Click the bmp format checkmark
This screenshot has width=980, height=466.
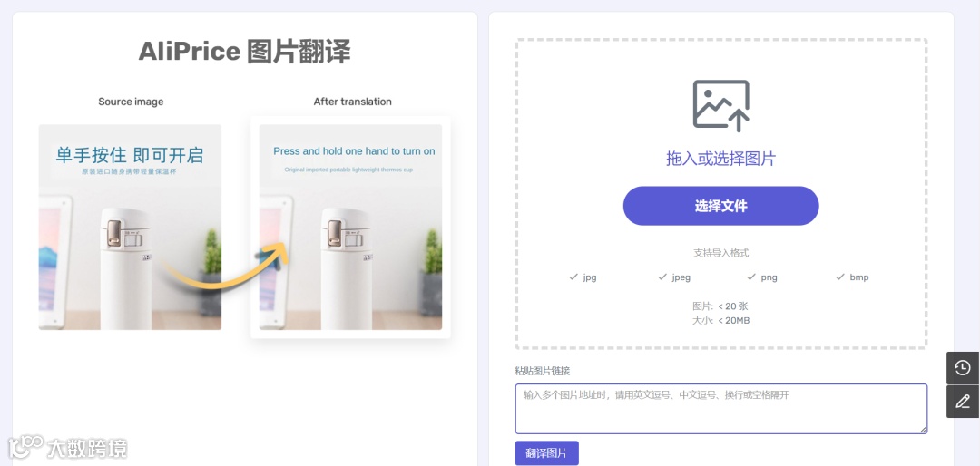click(x=840, y=277)
